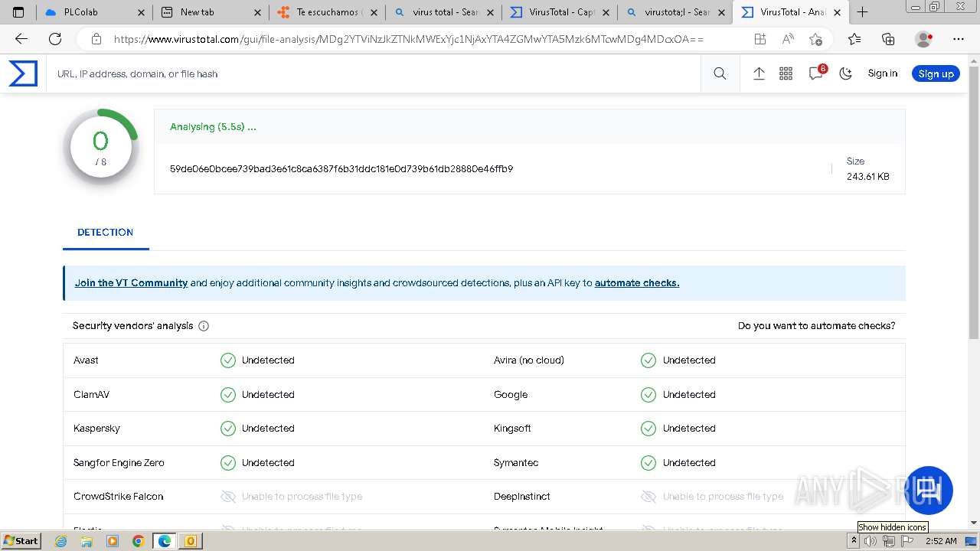Click the upload file arrow icon
This screenshot has height=551, width=980.
[759, 73]
